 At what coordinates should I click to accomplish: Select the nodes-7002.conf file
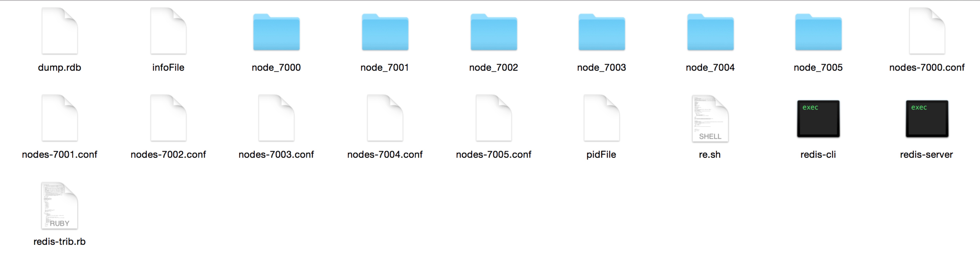tap(168, 118)
